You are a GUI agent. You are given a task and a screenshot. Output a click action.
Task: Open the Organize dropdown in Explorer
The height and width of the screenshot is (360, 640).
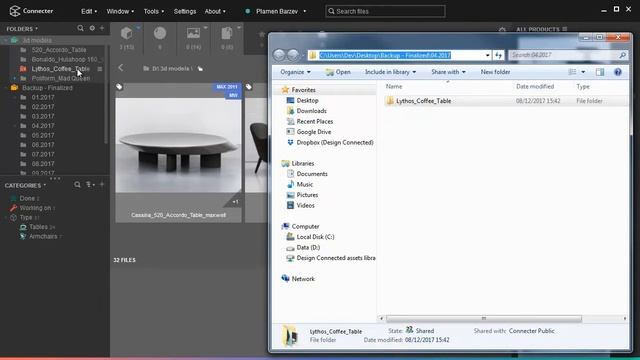point(295,72)
